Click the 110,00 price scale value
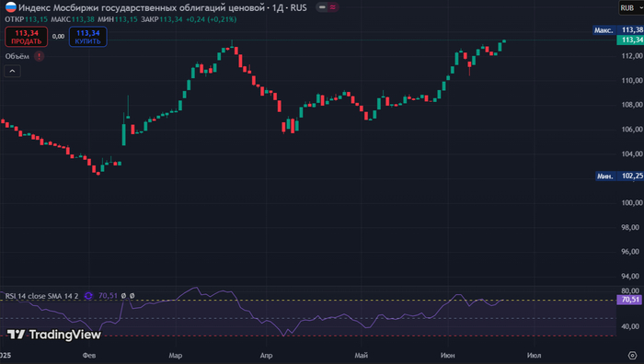This screenshot has width=644, height=364. [x=632, y=81]
